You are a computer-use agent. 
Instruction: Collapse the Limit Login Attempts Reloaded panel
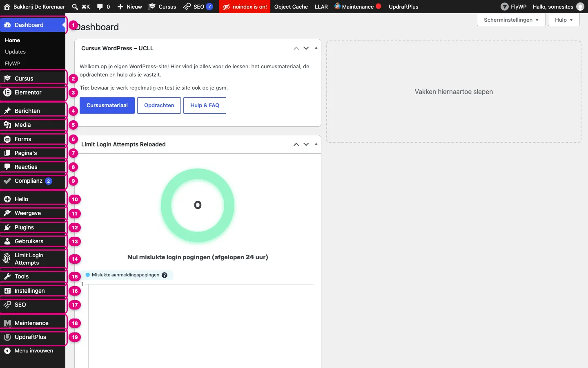316,144
